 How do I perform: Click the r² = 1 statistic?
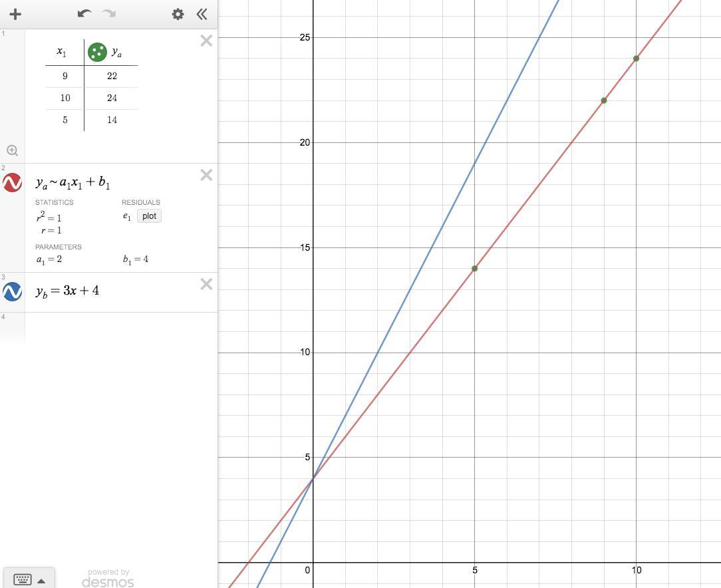[49, 216]
